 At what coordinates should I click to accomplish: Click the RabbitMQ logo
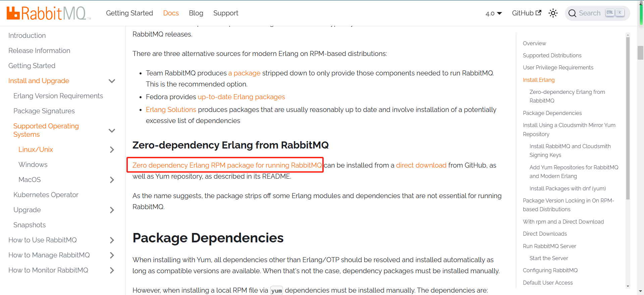tap(47, 13)
